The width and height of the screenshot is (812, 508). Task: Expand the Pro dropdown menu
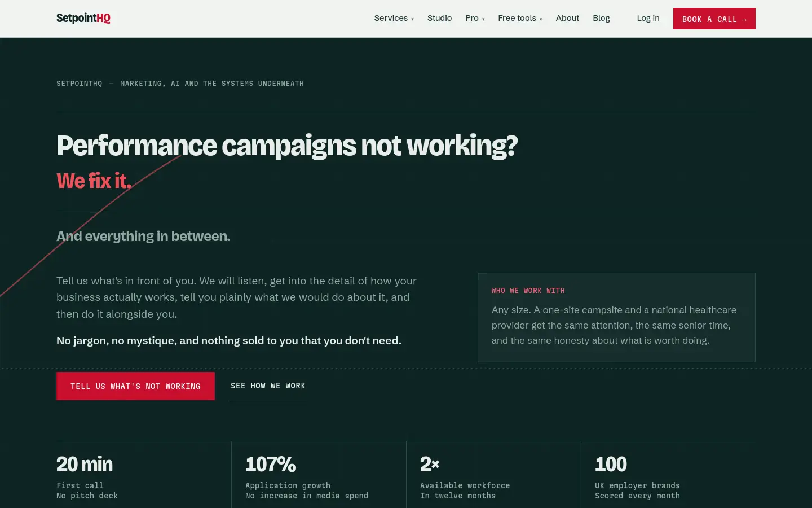click(x=475, y=18)
